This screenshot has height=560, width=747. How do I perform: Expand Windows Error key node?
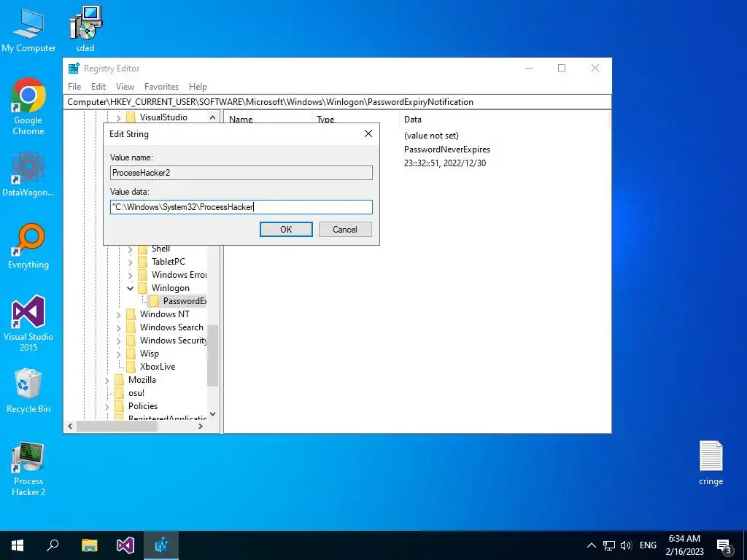coord(130,275)
